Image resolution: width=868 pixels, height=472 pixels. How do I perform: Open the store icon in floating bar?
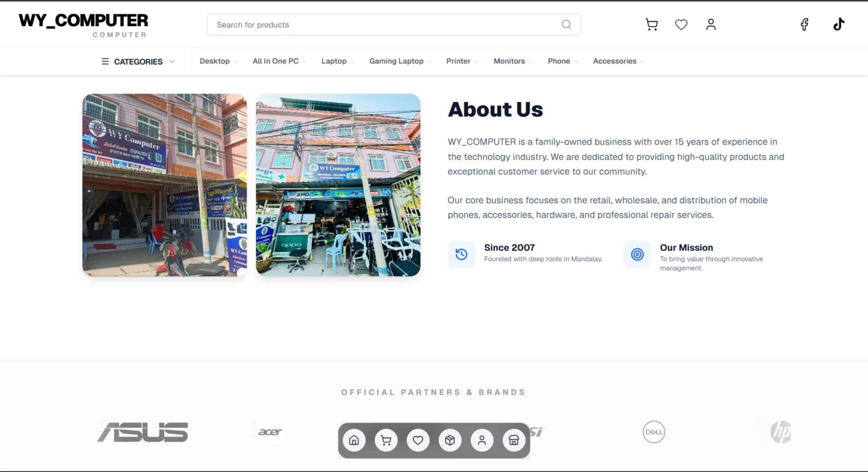tap(514, 440)
